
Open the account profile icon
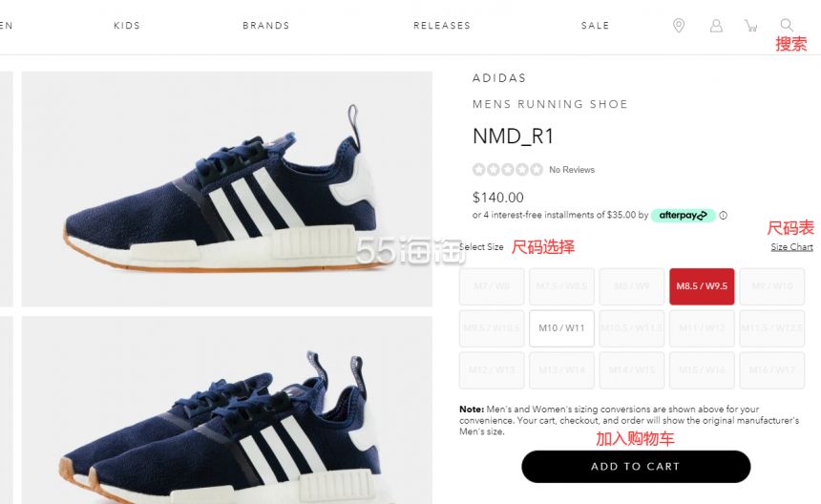[x=716, y=25]
